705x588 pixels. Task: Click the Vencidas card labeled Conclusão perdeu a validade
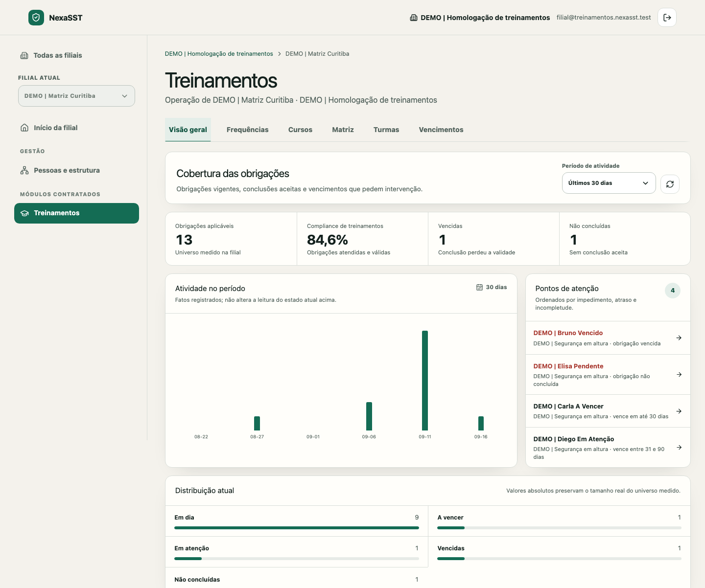(x=493, y=239)
